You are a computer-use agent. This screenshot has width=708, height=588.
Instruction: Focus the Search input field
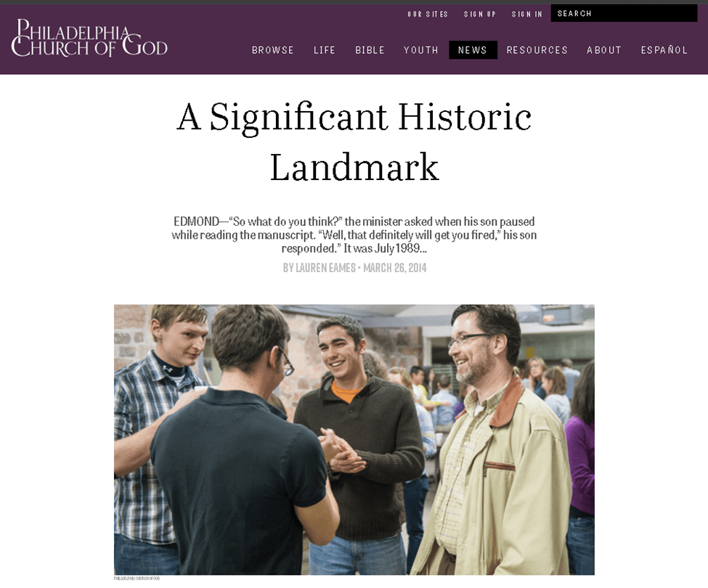pos(624,14)
